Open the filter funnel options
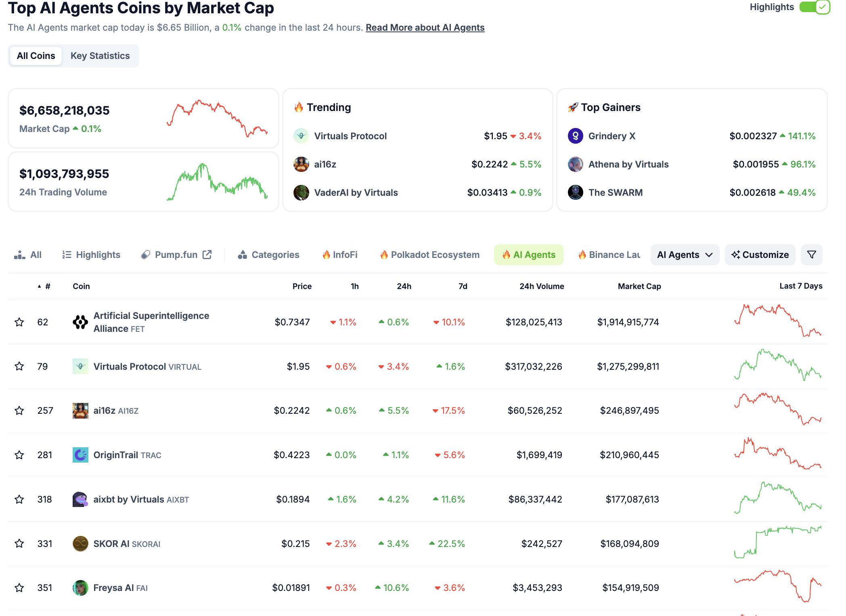Image resolution: width=846 pixels, height=616 pixels. tap(811, 255)
